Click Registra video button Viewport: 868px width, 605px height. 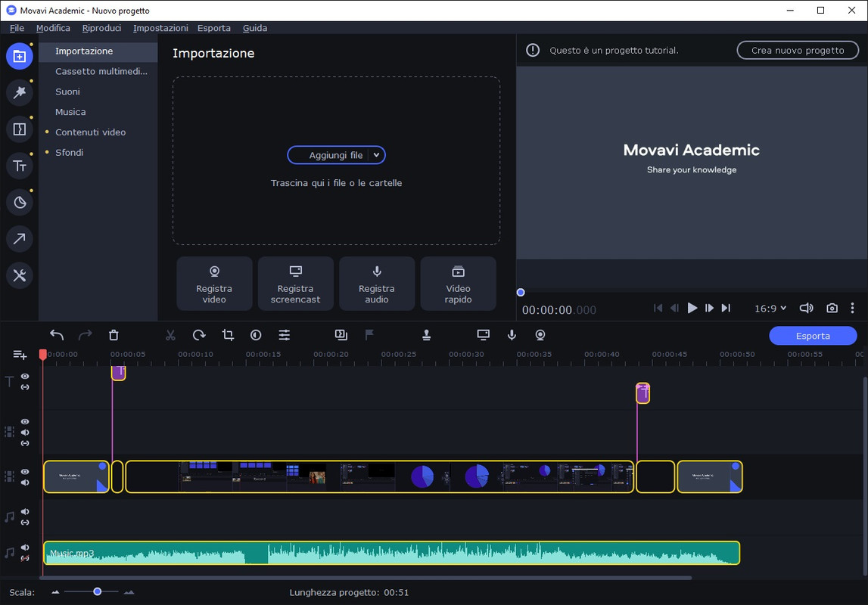(x=214, y=284)
